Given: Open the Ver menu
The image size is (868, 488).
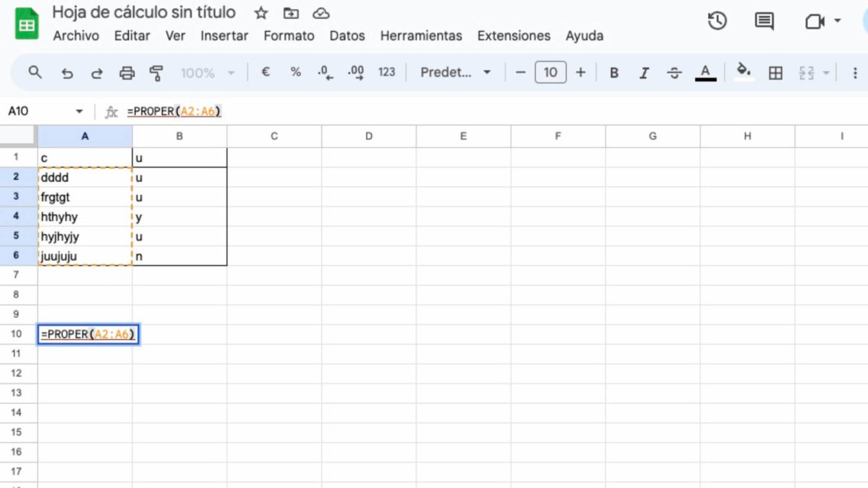Looking at the screenshot, I should (x=175, y=35).
